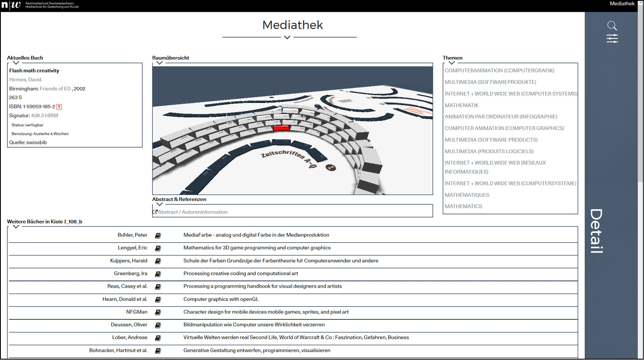Viewport: 644px width, 360px height.
Task: Collapse the Abstract & Referenzen section
Action: pyautogui.click(x=159, y=204)
